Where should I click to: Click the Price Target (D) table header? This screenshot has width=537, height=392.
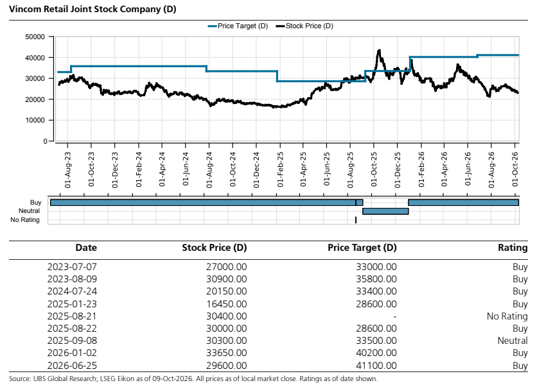click(x=362, y=248)
